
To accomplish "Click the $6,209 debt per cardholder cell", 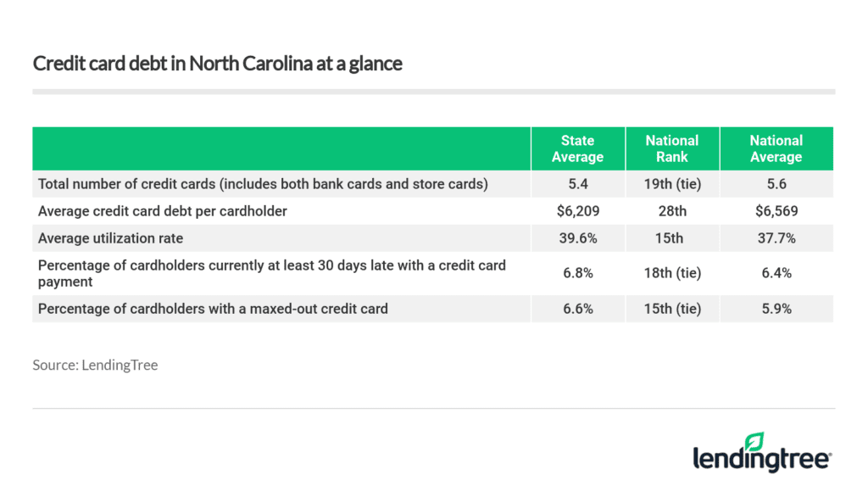I will (577, 211).
